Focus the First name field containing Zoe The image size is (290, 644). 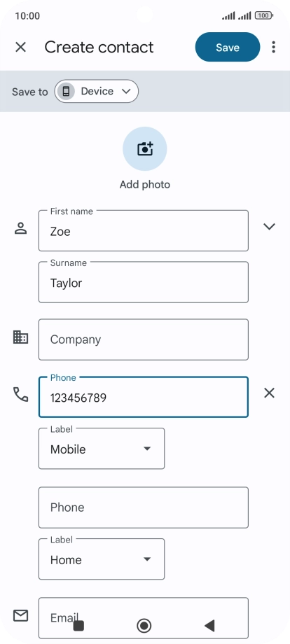coord(144,230)
